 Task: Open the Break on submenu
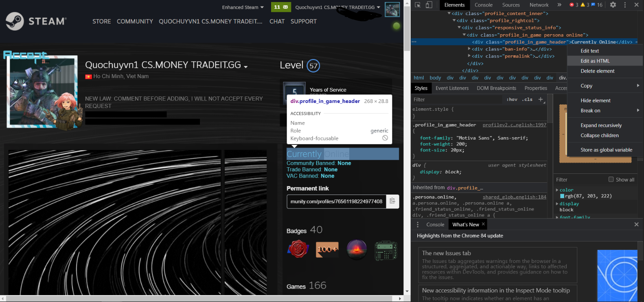[605, 111]
